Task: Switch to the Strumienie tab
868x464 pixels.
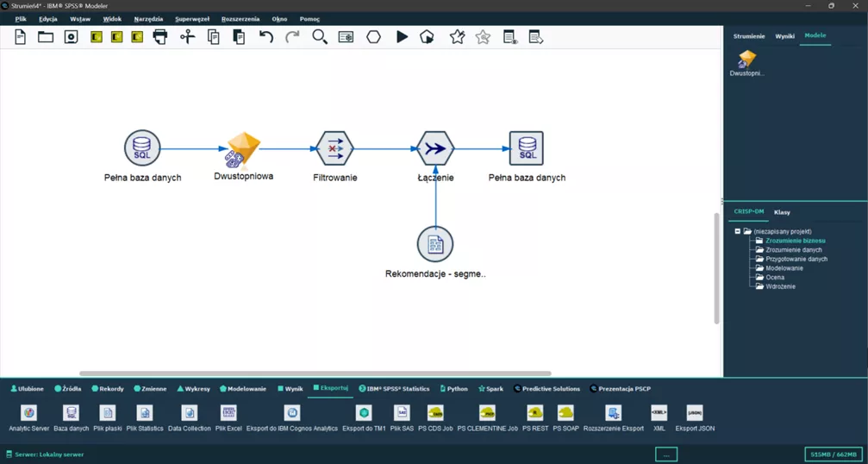Action: [749, 36]
